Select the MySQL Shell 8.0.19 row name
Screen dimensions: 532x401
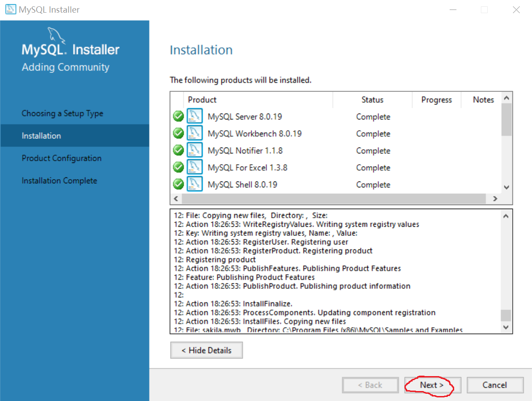[242, 185]
